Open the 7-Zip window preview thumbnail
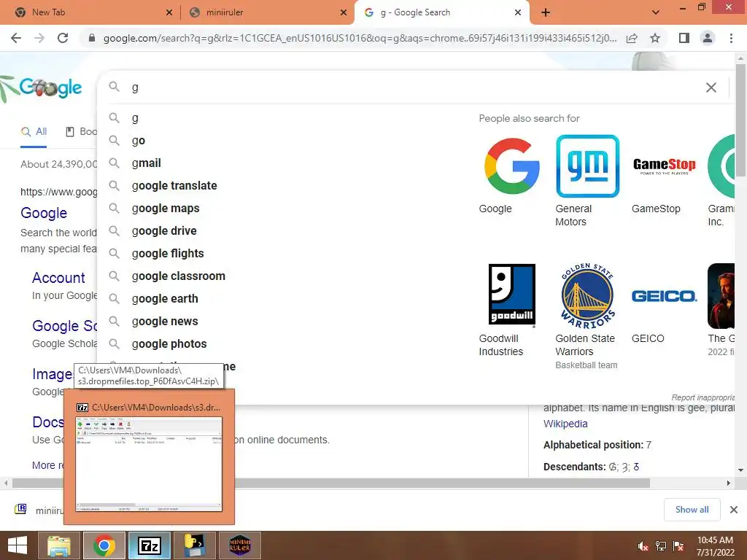 tap(149, 463)
